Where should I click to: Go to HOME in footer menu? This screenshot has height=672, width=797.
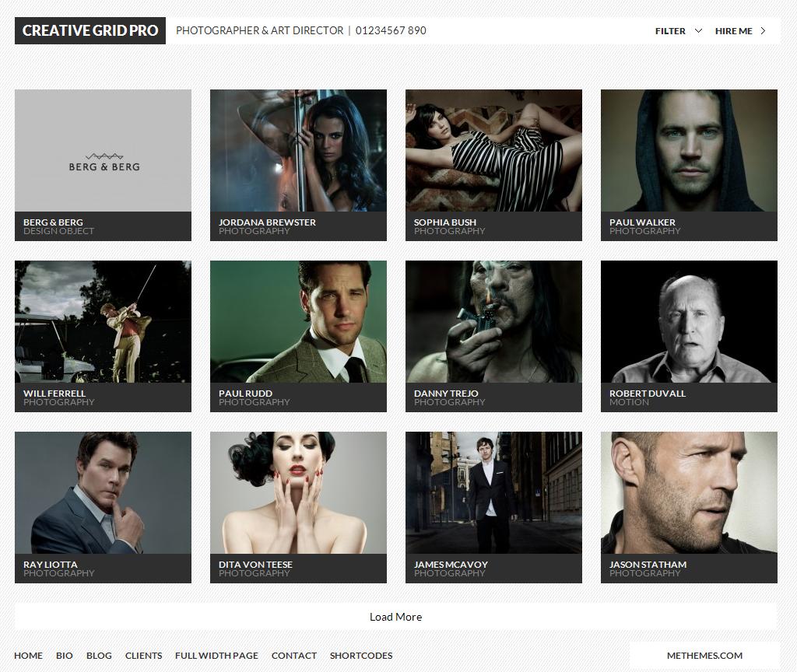(x=29, y=656)
